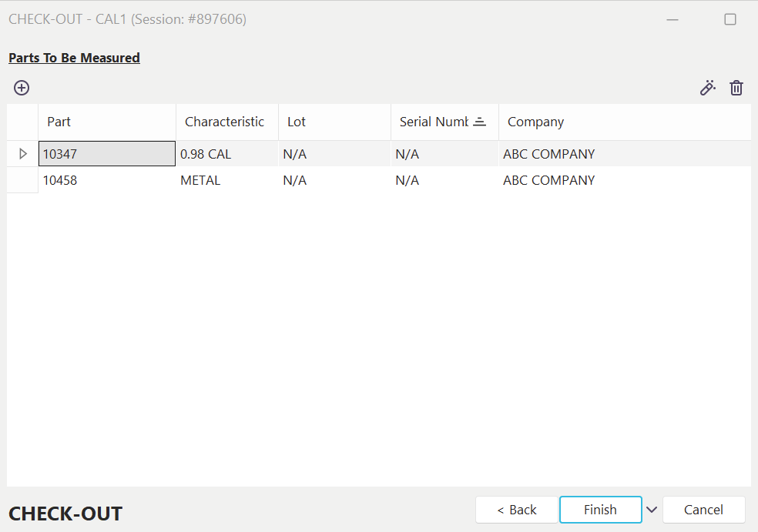Click the sort indicator in Serial Number header
Viewport: 758px width, 532px height.
479,122
